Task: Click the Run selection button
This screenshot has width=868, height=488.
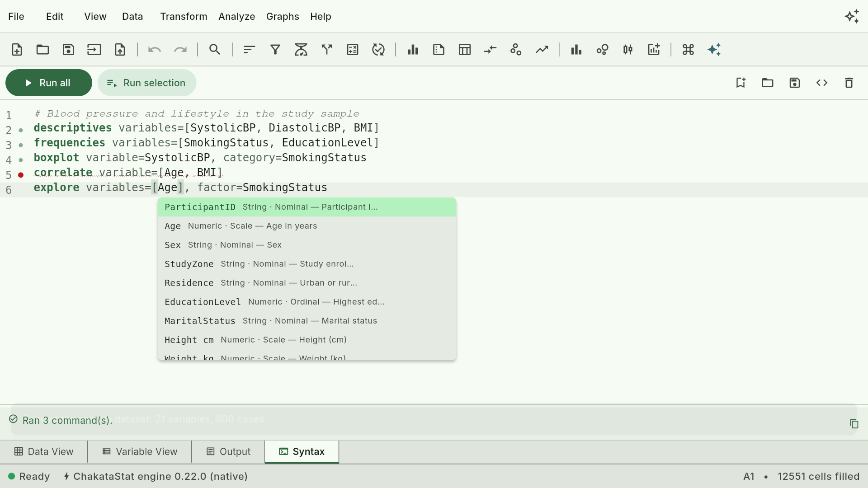Action: [147, 83]
